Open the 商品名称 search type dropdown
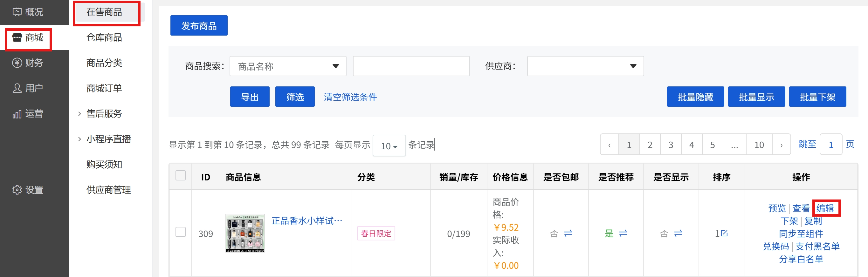This screenshot has height=277, width=868. pos(288,66)
